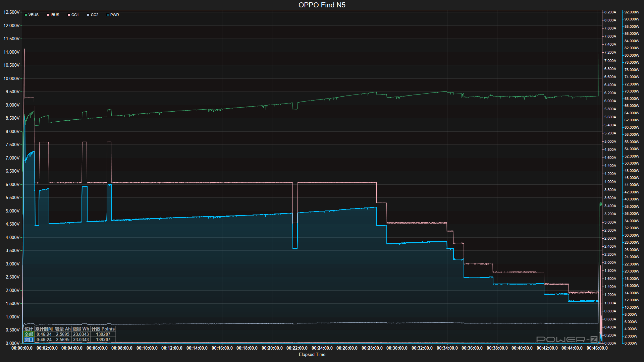Toggle the CC1 series in the legend
The image size is (644, 362).
(73, 15)
